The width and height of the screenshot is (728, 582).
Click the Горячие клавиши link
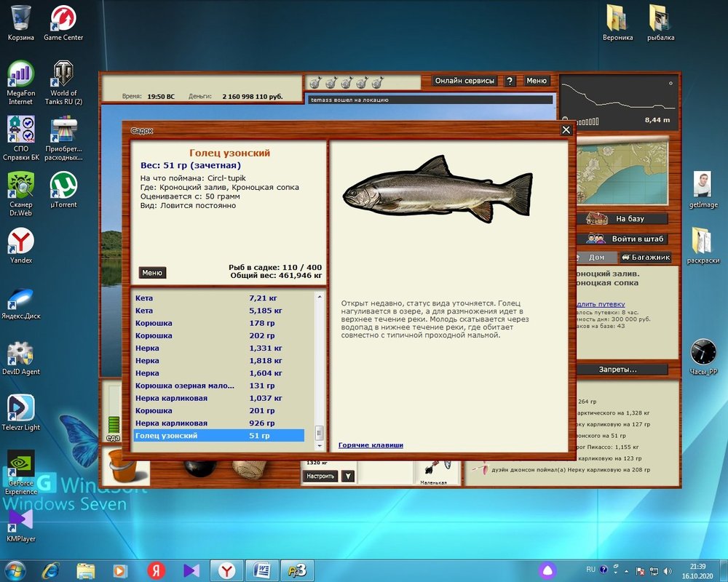click(x=371, y=445)
